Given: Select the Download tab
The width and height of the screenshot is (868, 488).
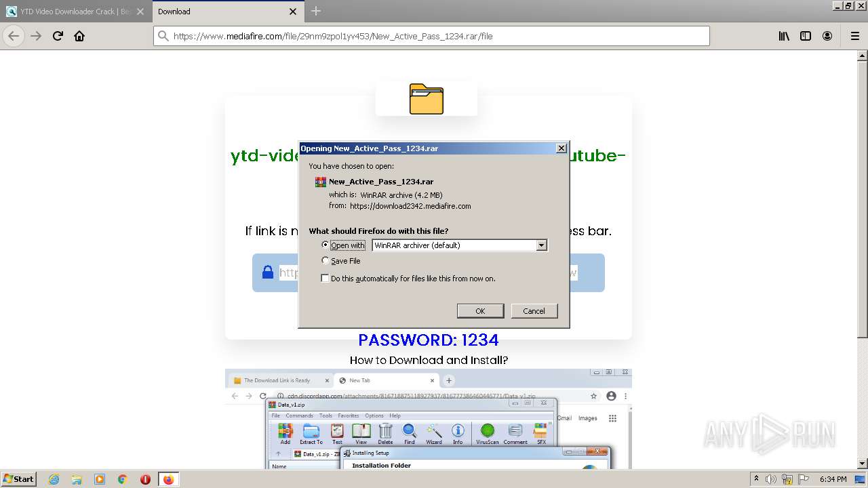Looking at the screenshot, I should point(228,12).
